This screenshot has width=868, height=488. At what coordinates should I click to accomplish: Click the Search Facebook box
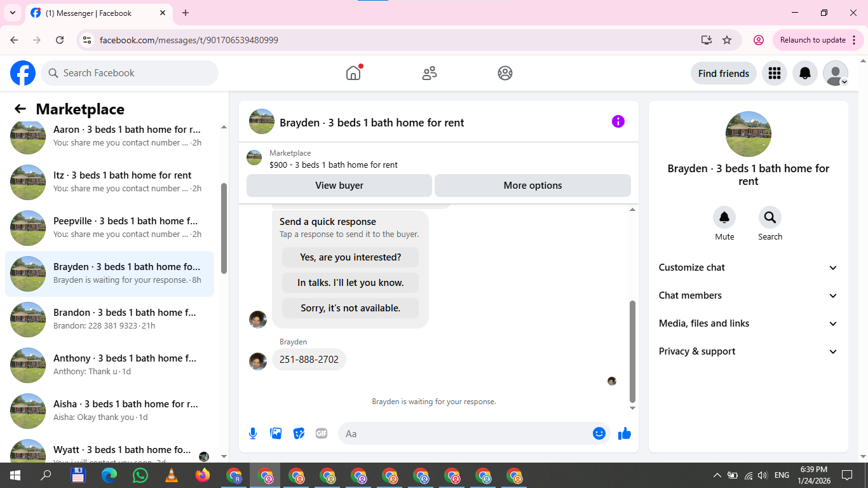(x=130, y=73)
